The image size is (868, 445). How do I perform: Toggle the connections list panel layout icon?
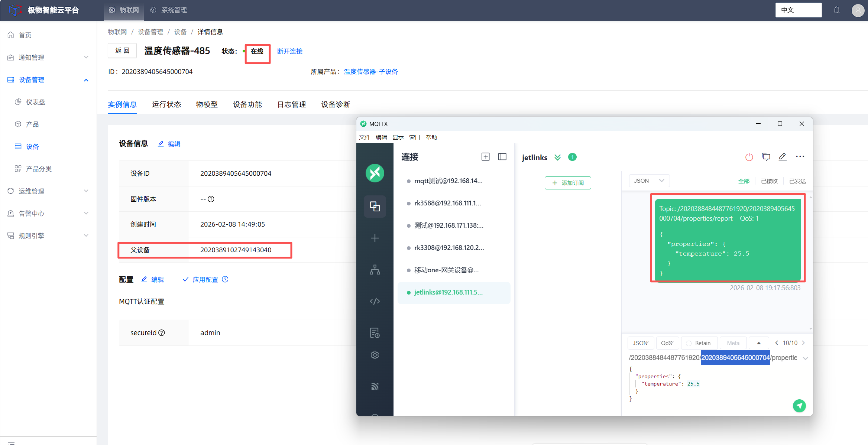502,157
